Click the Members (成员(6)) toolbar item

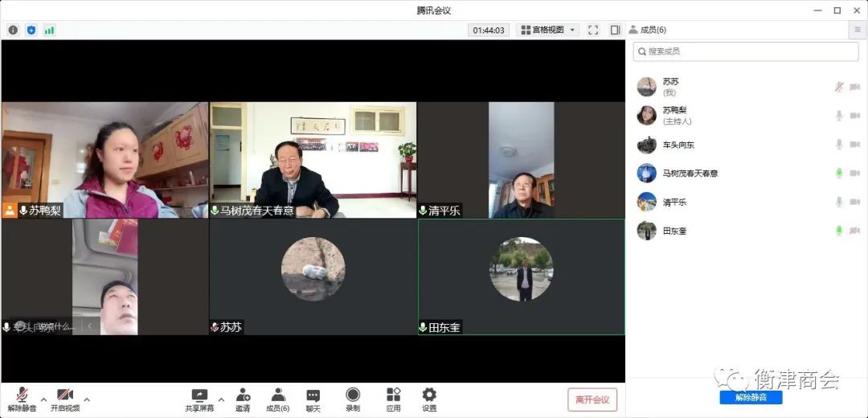click(278, 399)
